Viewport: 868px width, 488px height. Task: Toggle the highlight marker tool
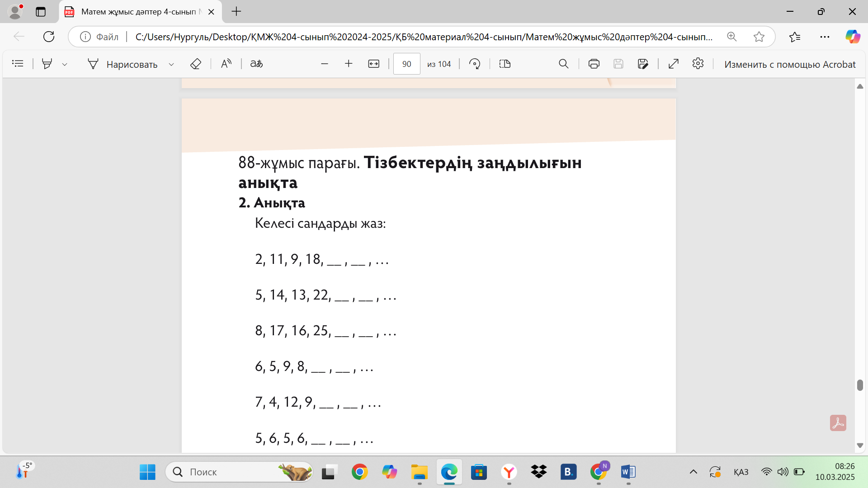[x=47, y=64]
